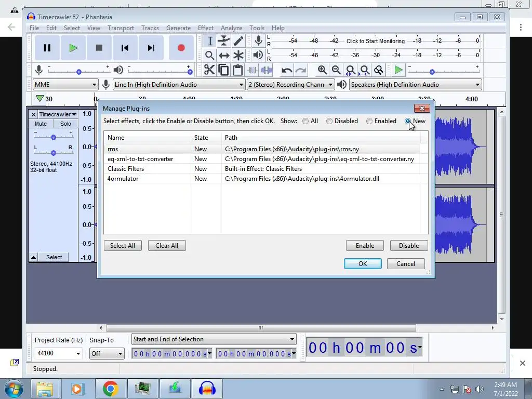Open the Speakers playback device dropdown
The width and height of the screenshot is (532, 399).
416,85
